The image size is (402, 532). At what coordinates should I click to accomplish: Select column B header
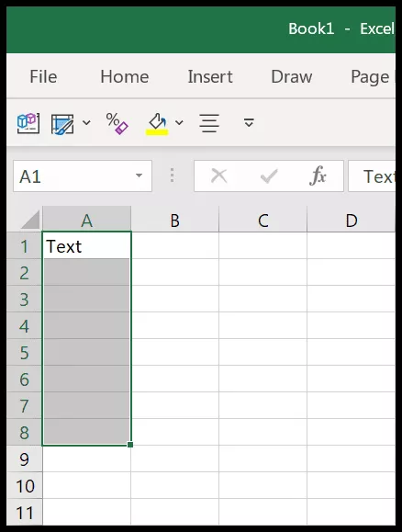175,221
